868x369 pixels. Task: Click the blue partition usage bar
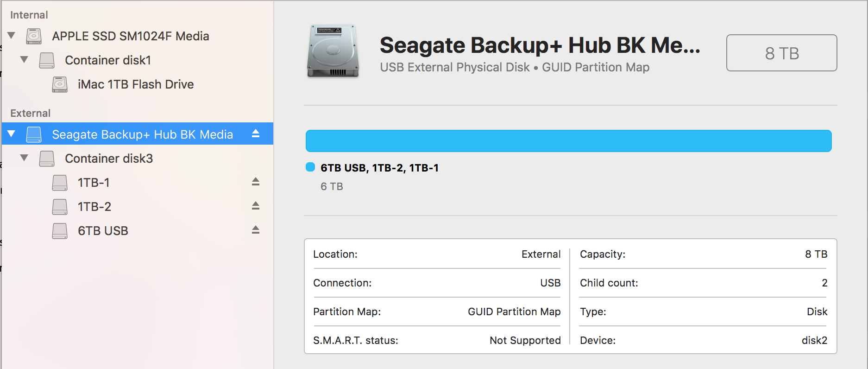[x=568, y=141]
